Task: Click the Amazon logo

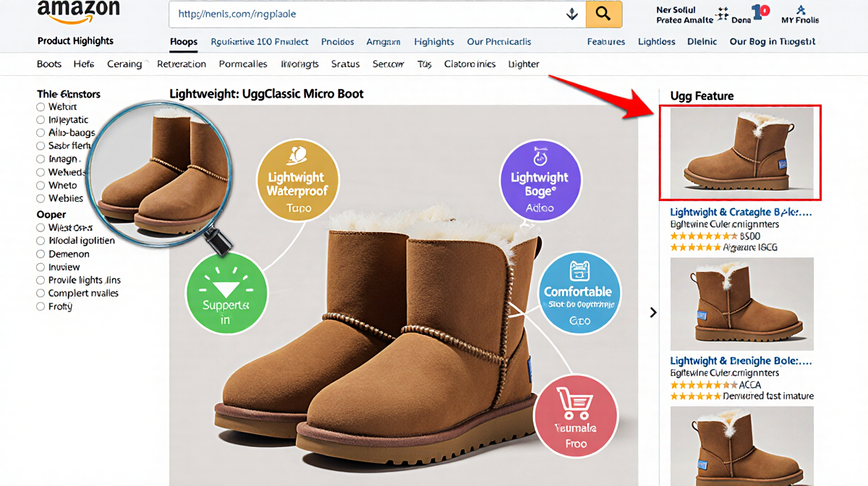Action: (x=80, y=11)
